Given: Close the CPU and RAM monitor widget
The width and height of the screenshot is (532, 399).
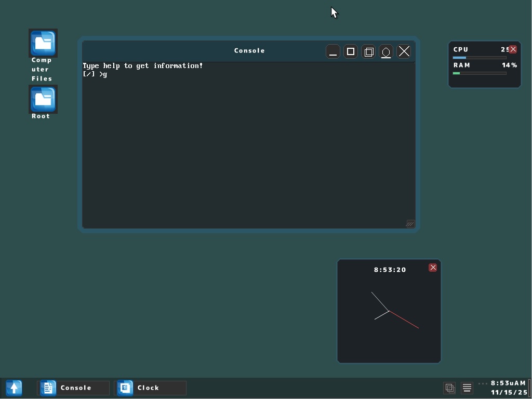Looking at the screenshot, I should click(513, 49).
